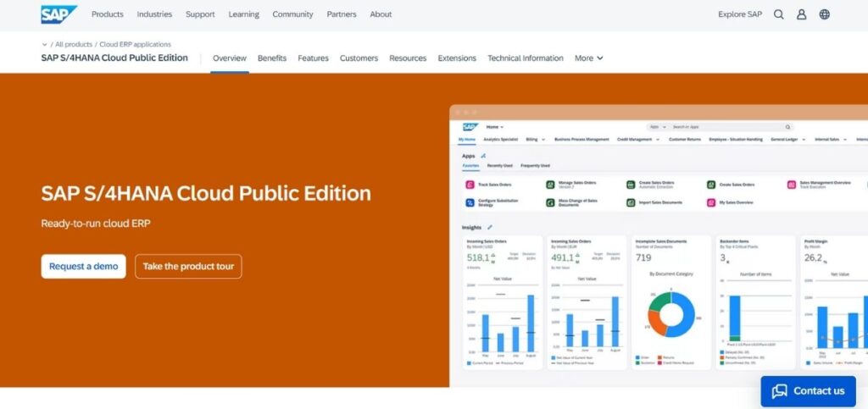
Task: Select the Analytics Specialist tab in dashboard
Action: point(500,140)
